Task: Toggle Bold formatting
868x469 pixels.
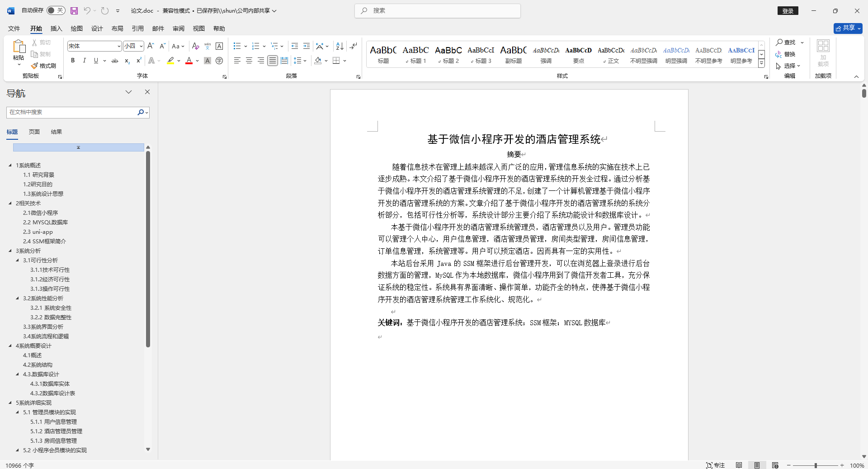Action: pos(72,60)
